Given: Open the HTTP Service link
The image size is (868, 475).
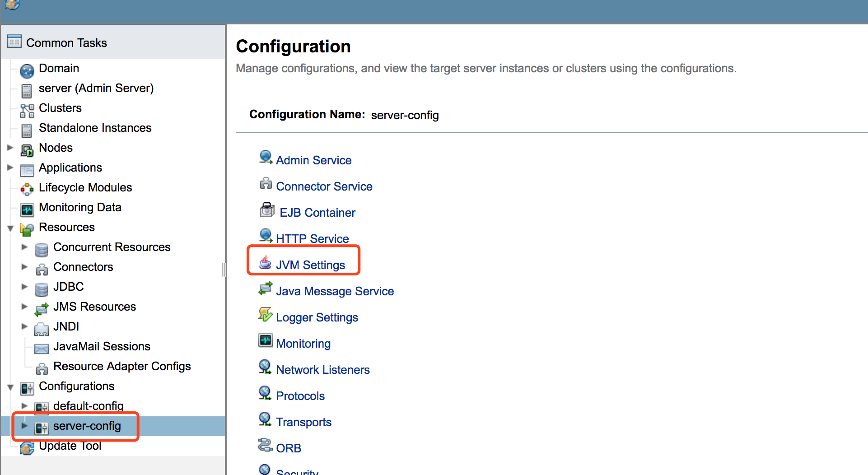Looking at the screenshot, I should click(313, 239).
